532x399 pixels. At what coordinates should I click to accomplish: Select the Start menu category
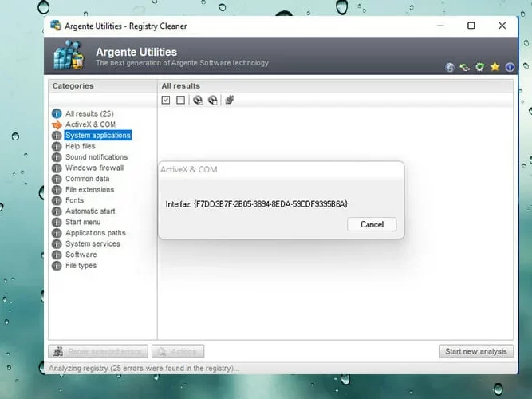(83, 222)
